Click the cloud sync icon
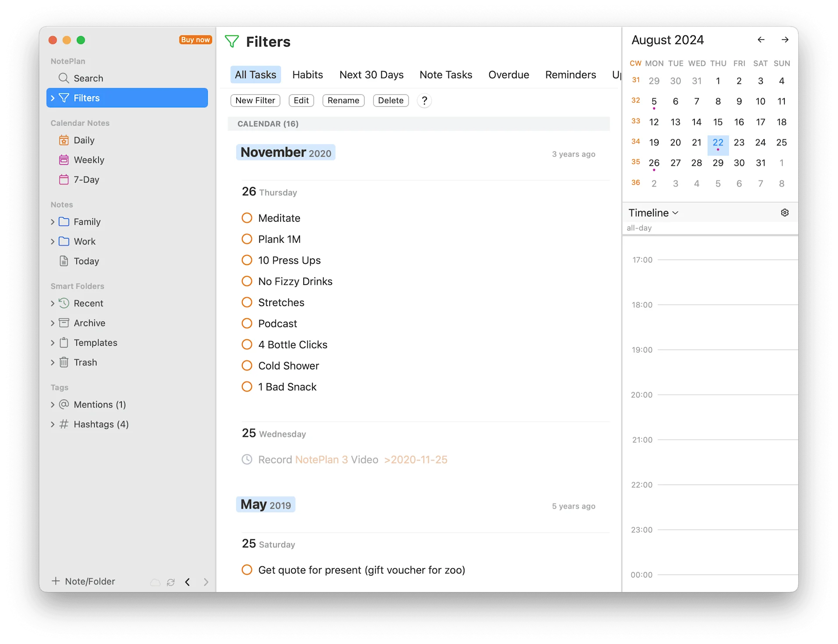The height and width of the screenshot is (644, 838). 155,582
